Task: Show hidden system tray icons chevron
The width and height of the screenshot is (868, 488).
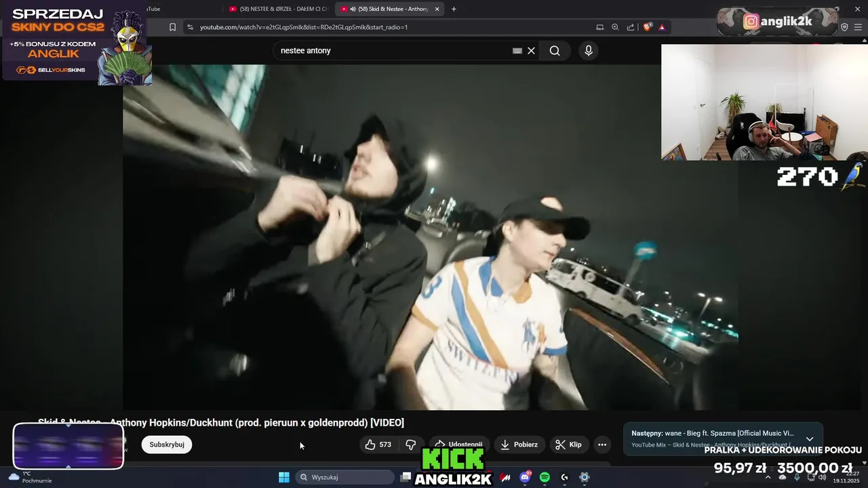Action: 768,477
